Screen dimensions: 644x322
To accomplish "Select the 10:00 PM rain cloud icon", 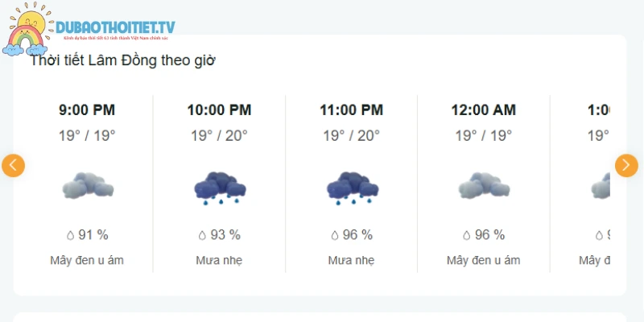I will coord(220,188).
